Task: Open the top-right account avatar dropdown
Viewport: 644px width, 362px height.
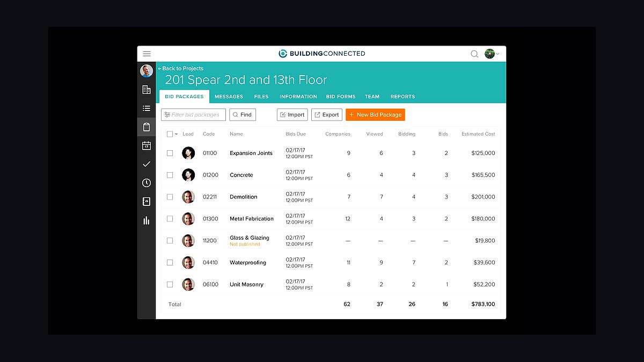Action: [492, 54]
